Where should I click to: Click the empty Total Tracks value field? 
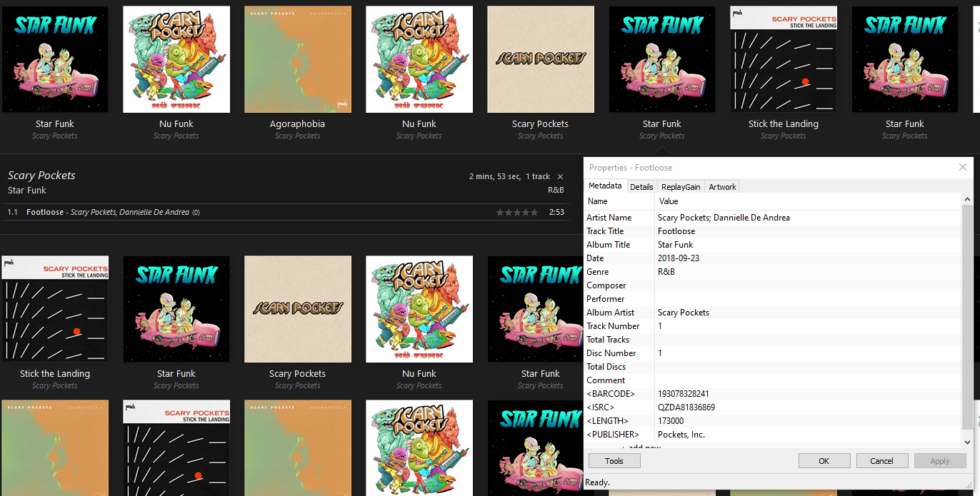[809, 340]
